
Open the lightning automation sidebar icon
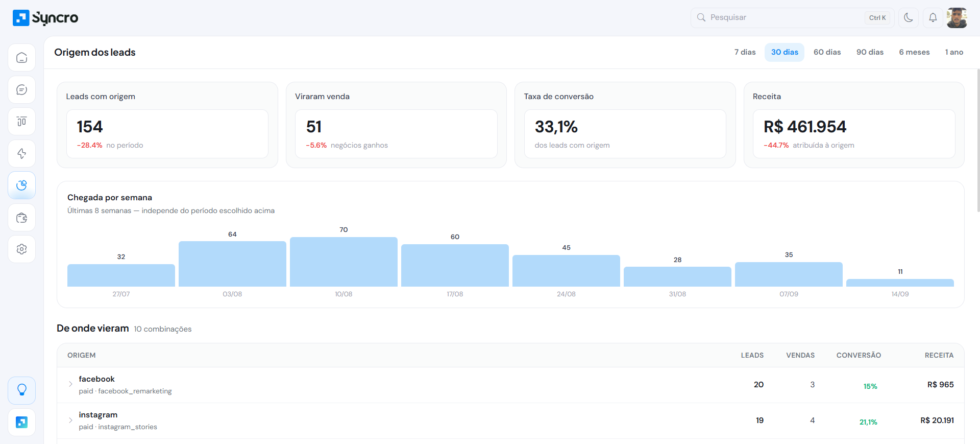21,153
